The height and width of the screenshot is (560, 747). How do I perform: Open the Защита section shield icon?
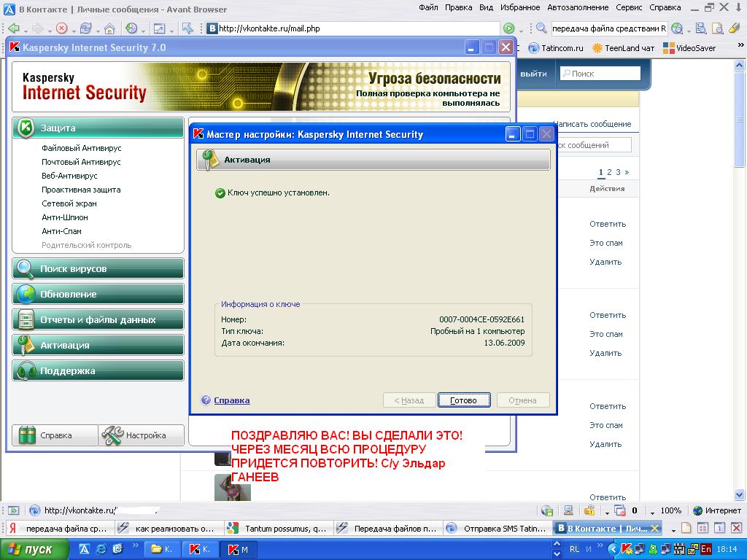[26, 128]
